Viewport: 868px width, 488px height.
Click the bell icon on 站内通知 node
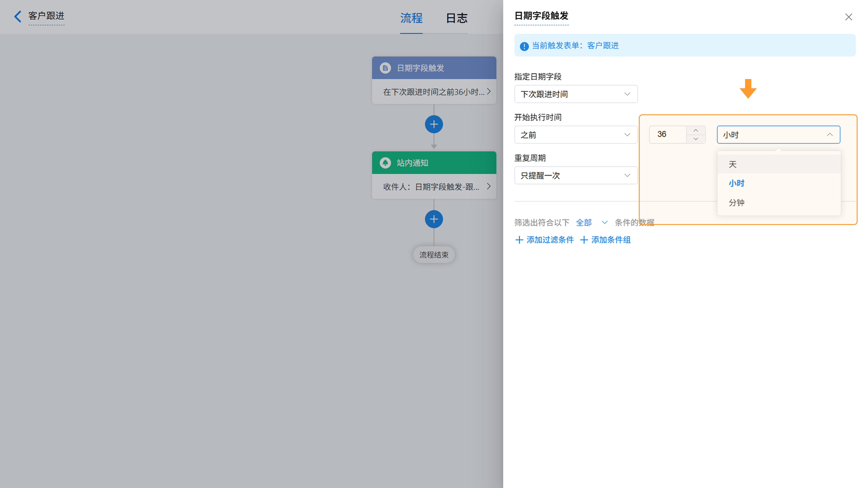coord(385,163)
